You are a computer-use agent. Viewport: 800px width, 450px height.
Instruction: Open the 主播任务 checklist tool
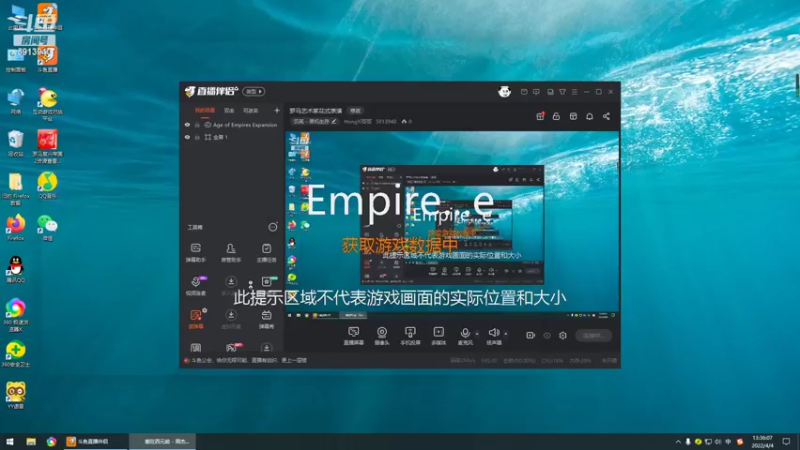coord(266,253)
